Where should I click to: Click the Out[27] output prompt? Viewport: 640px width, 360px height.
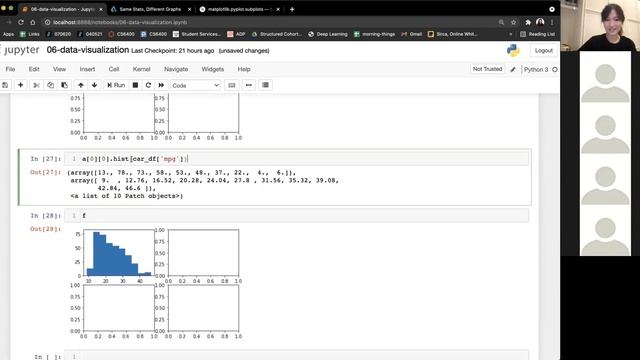(45, 172)
